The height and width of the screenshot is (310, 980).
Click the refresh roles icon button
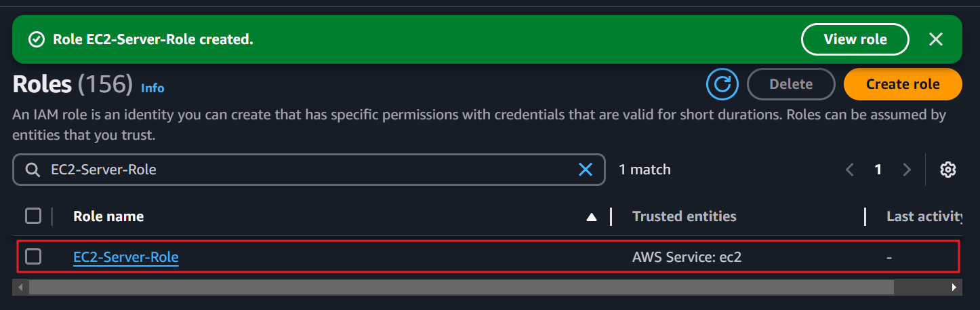pyautogui.click(x=722, y=84)
